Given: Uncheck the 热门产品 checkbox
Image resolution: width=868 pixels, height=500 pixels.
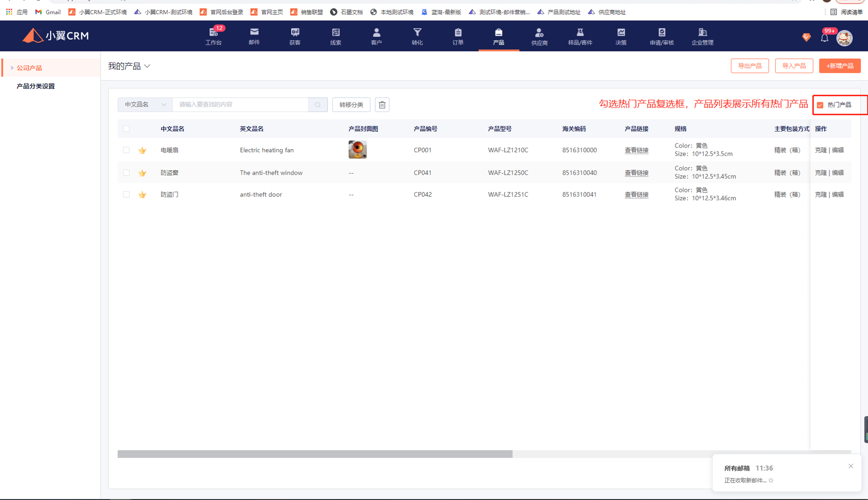Looking at the screenshot, I should pos(820,105).
